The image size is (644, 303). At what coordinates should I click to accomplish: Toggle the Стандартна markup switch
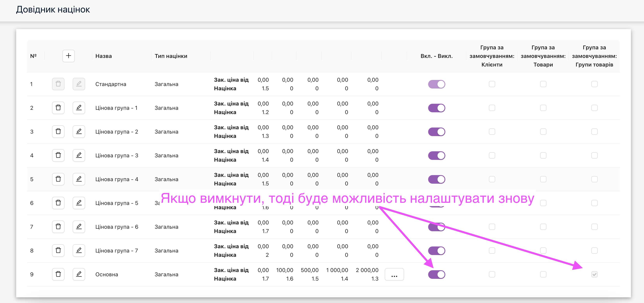pyautogui.click(x=437, y=84)
